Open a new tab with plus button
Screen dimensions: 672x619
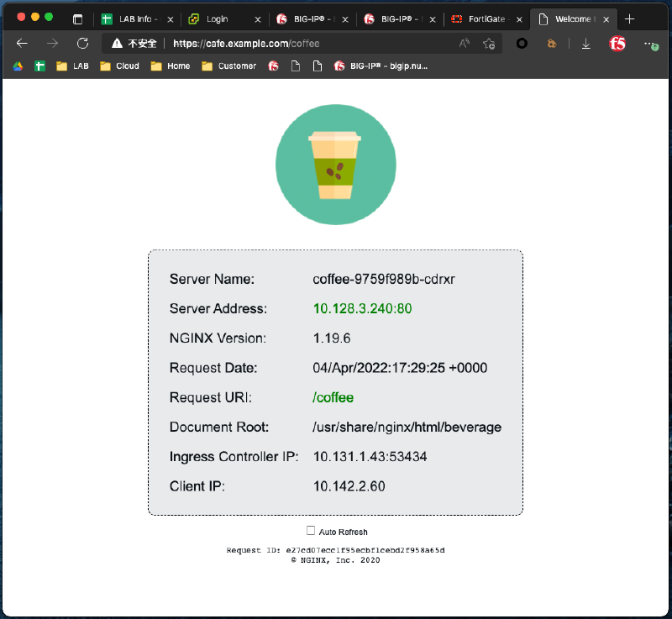630,18
